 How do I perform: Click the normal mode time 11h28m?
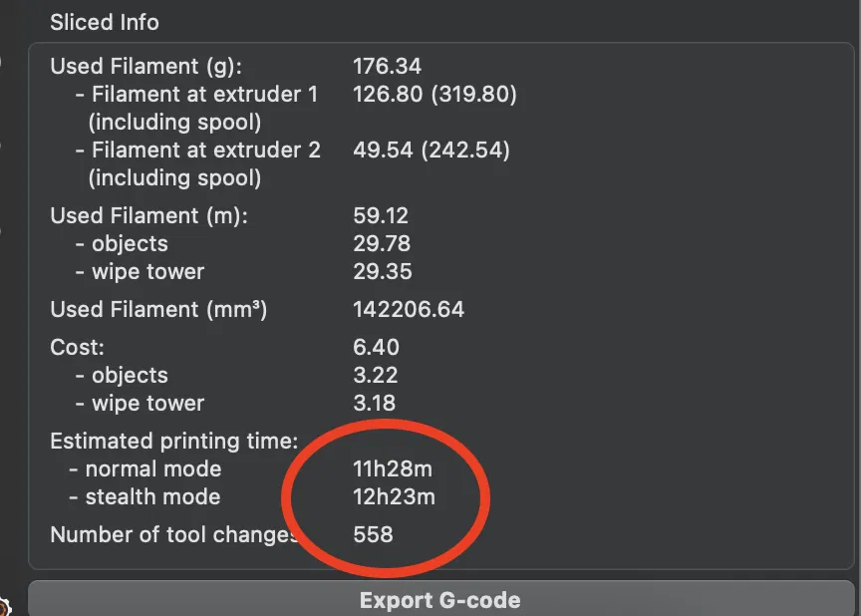click(x=394, y=469)
